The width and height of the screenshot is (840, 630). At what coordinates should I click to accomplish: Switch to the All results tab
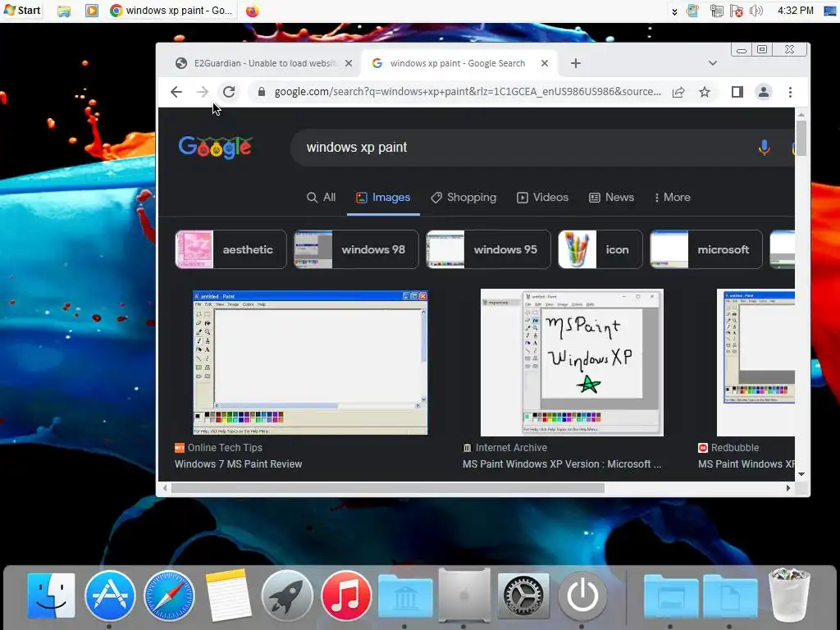click(x=321, y=197)
